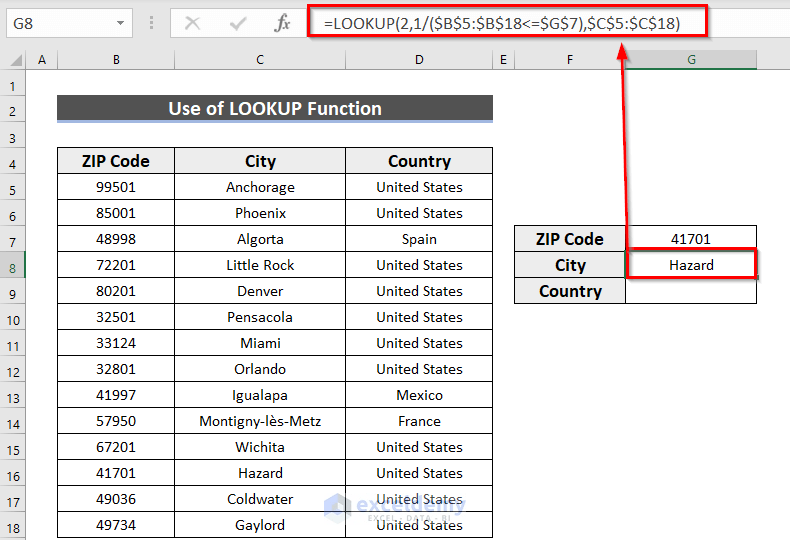
Task: Select the Anchorage cell
Action: point(260,187)
